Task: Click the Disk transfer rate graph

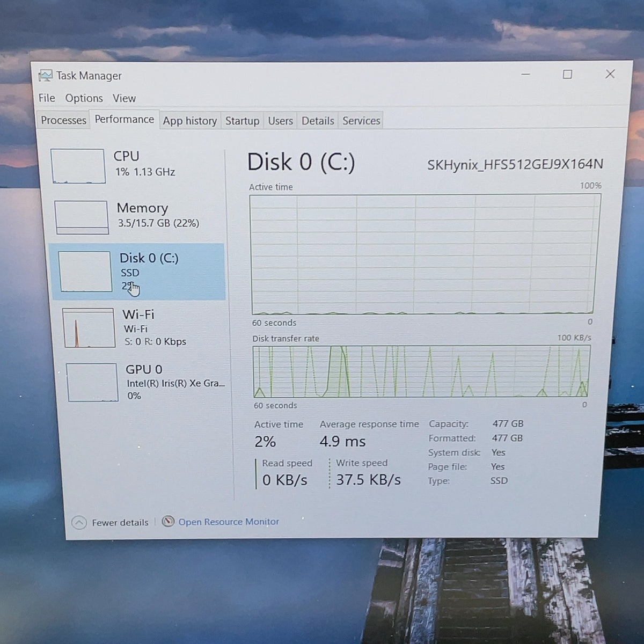Action: point(422,371)
